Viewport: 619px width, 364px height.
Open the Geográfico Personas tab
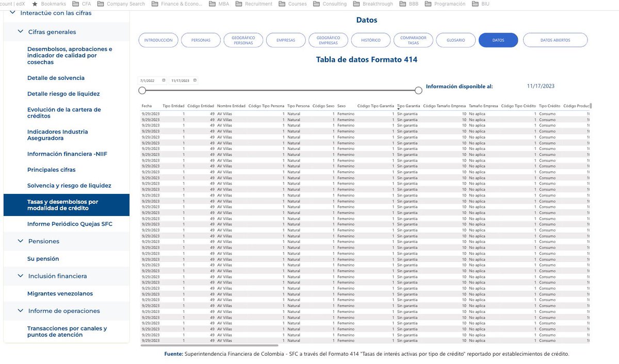(x=243, y=40)
